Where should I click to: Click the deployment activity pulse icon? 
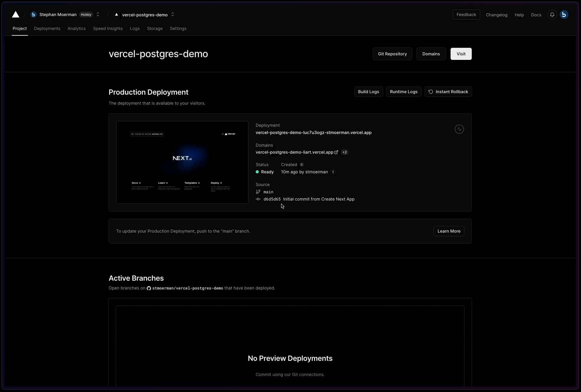click(459, 129)
